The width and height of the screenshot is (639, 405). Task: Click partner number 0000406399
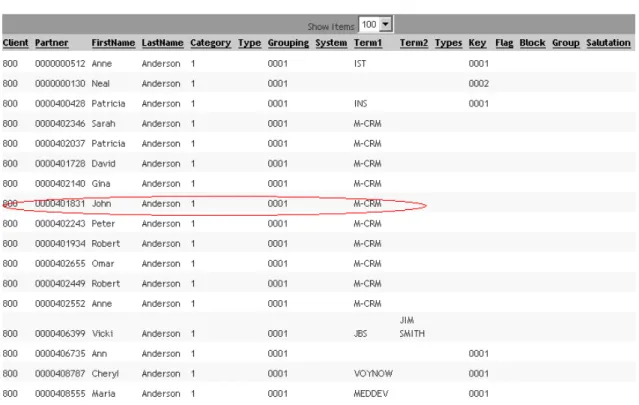[x=60, y=333]
